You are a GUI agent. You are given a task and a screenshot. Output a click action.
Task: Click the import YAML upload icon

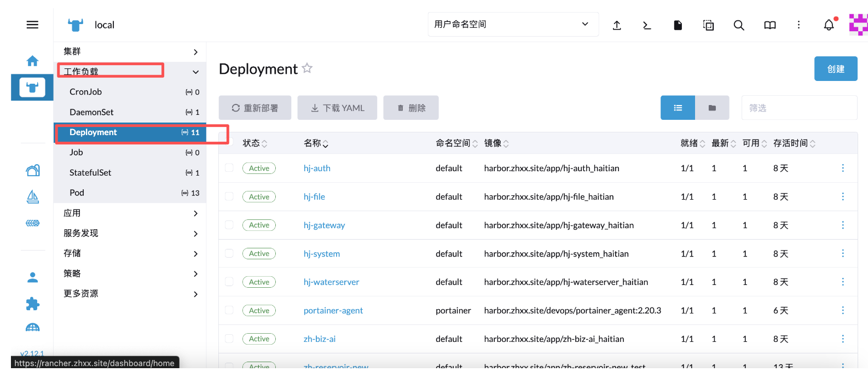pyautogui.click(x=617, y=25)
